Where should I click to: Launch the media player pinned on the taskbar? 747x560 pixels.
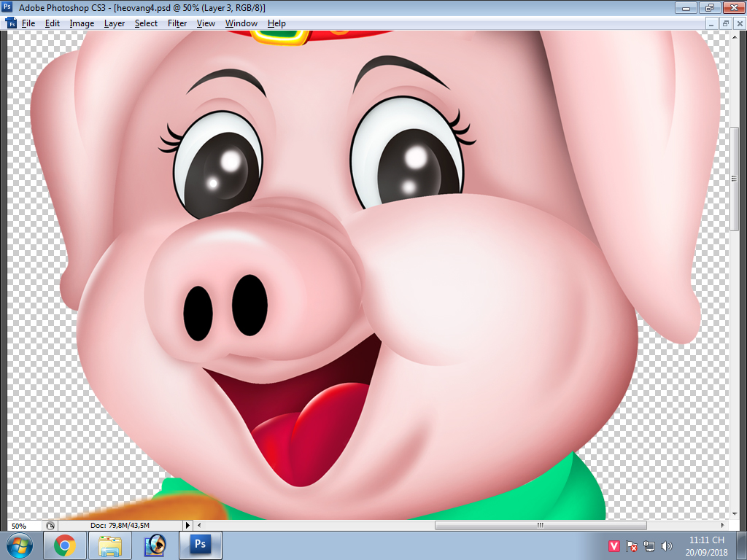(155, 545)
